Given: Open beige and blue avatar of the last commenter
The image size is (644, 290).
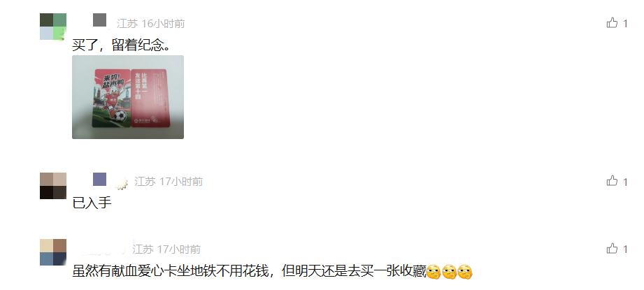Looking at the screenshot, I should pos(53,252).
